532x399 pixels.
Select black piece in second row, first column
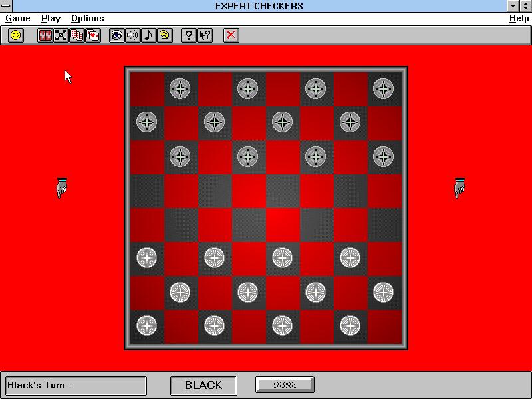(x=146, y=122)
